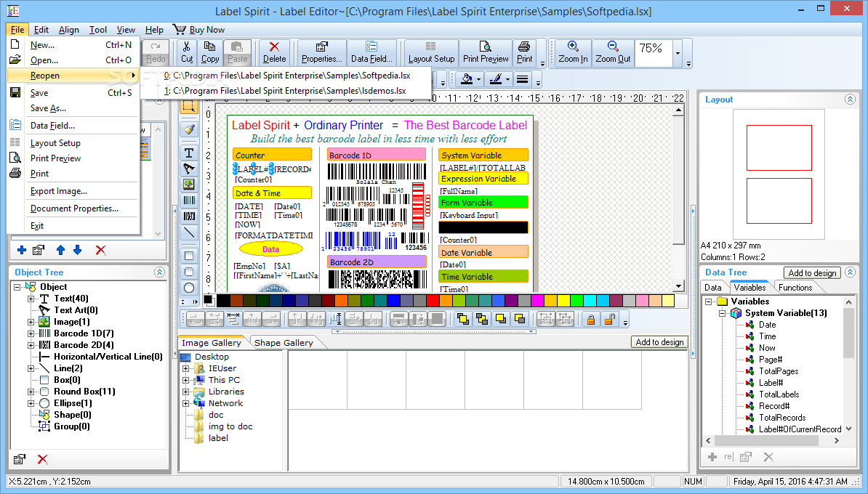Image resolution: width=868 pixels, height=494 pixels.
Task: Select the Text tool in toolbox
Action: 189,153
